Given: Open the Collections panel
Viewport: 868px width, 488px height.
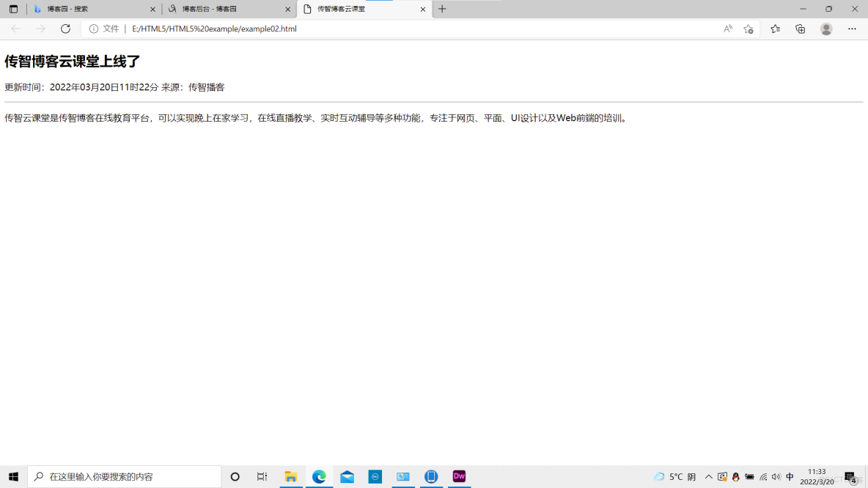Looking at the screenshot, I should point(801,29).
